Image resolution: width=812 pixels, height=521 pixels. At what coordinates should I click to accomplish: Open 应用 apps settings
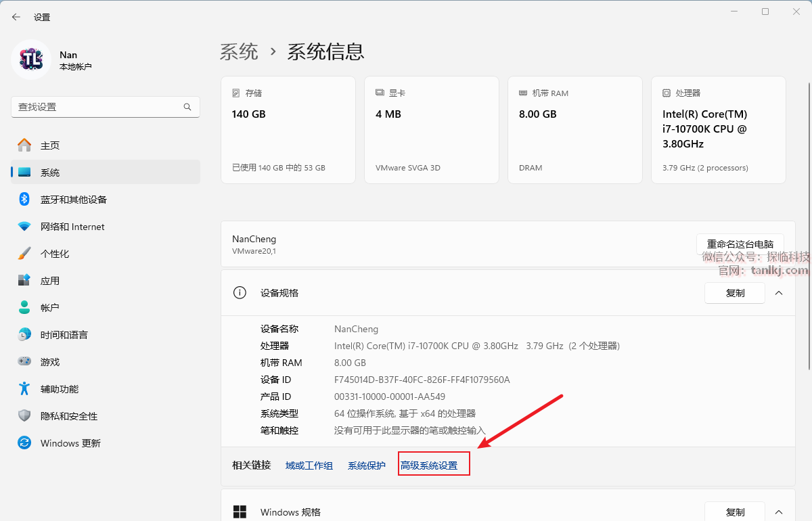click(50, 281)
